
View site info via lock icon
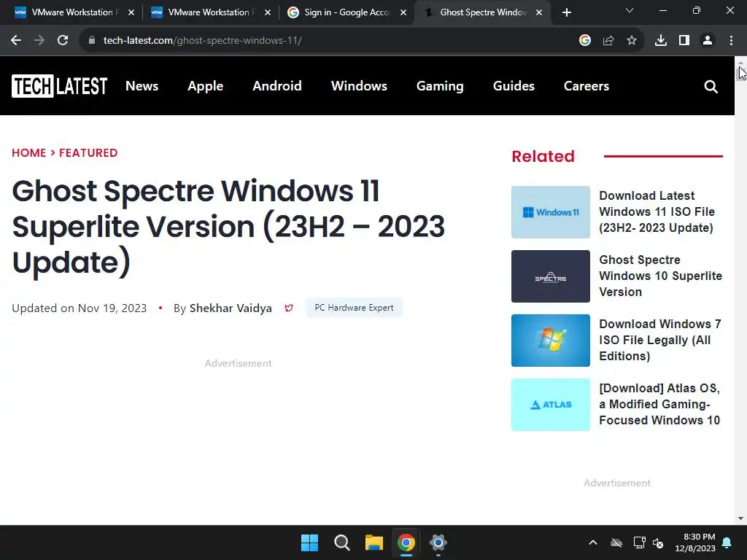tap(92, 41)
